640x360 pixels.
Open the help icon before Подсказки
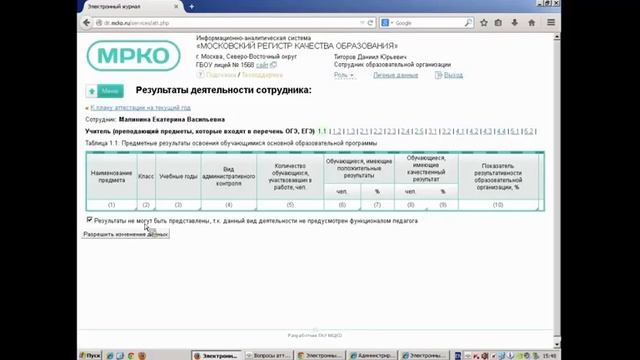pos(200,75)
